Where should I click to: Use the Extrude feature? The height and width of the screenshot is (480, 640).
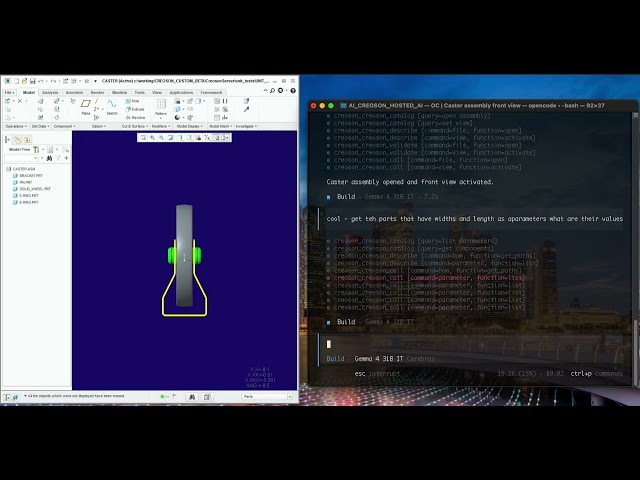pyautogui.click(x=135, y=109)
